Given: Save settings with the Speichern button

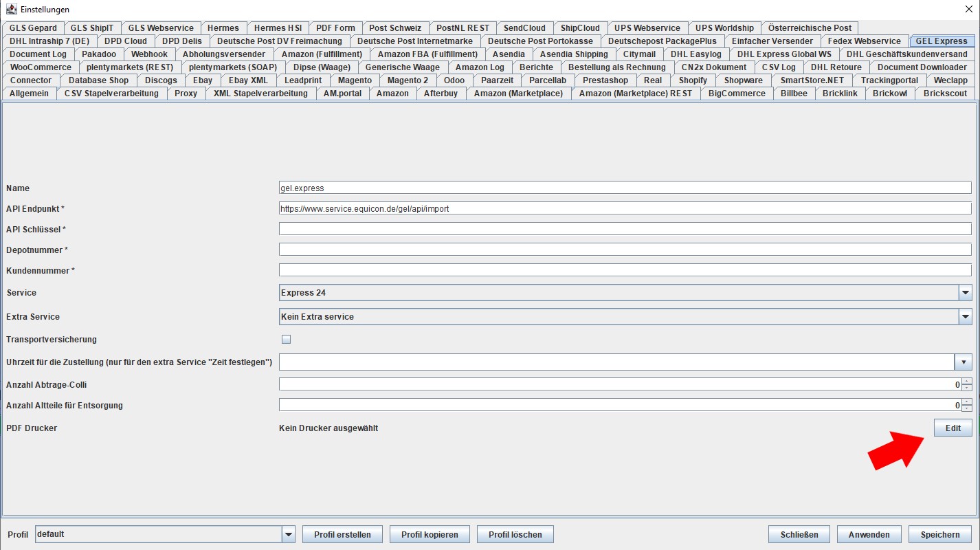Looking at the screenshot, I should [941, 535].
